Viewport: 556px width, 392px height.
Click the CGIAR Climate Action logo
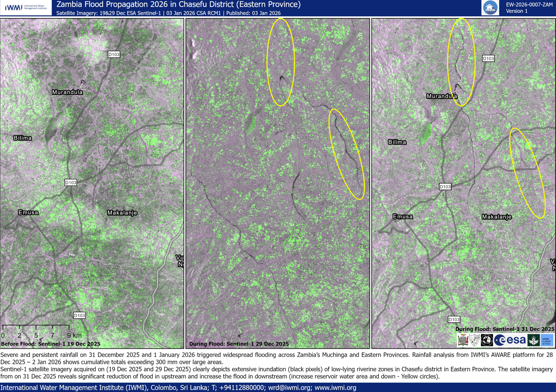click(547, 340)
